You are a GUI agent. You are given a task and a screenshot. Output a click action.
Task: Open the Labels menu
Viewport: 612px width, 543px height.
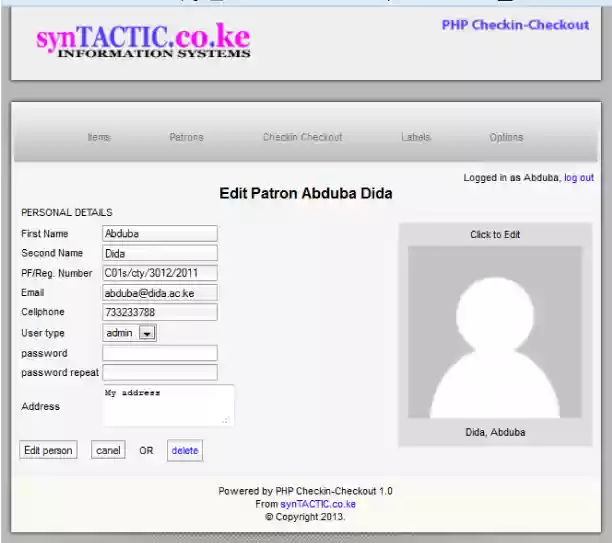[x=416, y=137]
